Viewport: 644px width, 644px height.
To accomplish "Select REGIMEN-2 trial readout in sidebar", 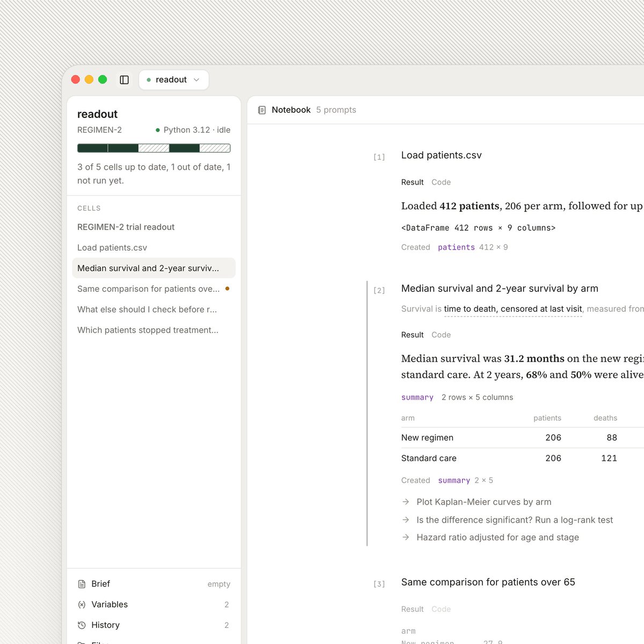I will [153, 227].
